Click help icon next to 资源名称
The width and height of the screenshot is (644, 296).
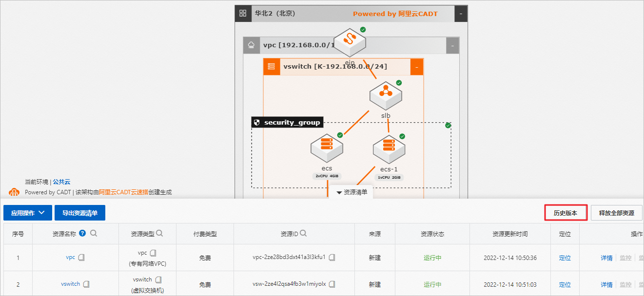click(x=82, y=233)
